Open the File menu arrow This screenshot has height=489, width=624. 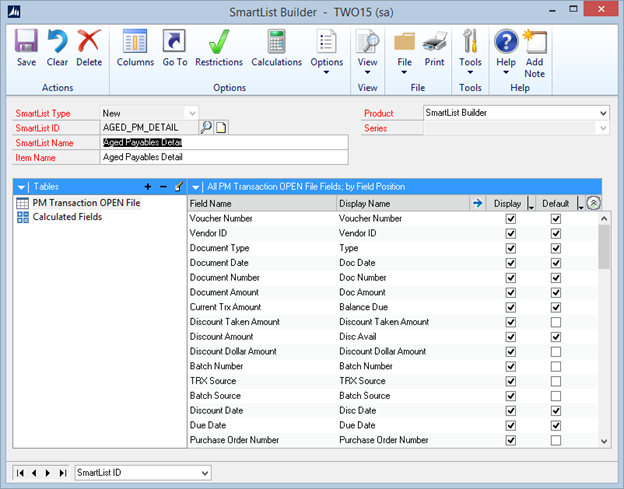pos(404,72)
